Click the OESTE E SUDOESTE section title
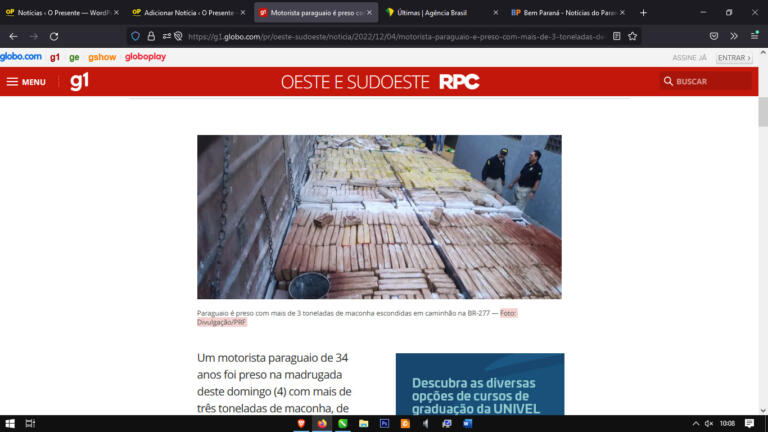The image size is (768, 432). tap(355, 82)
